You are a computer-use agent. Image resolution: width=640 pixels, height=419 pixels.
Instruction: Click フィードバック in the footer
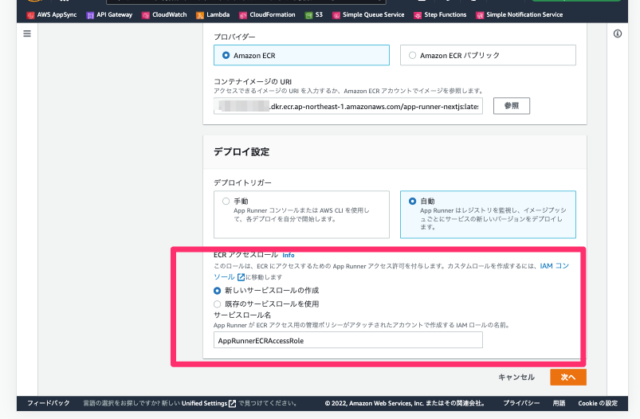49,403
